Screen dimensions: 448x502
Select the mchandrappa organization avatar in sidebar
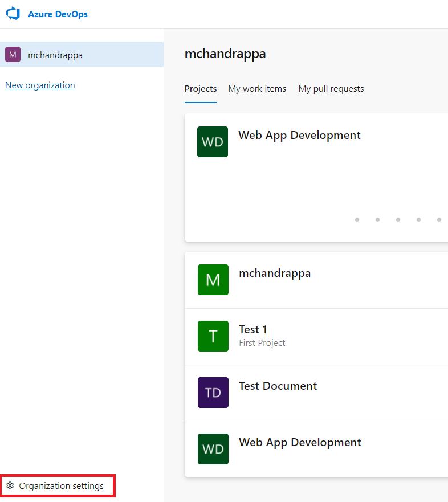point(13,55)
